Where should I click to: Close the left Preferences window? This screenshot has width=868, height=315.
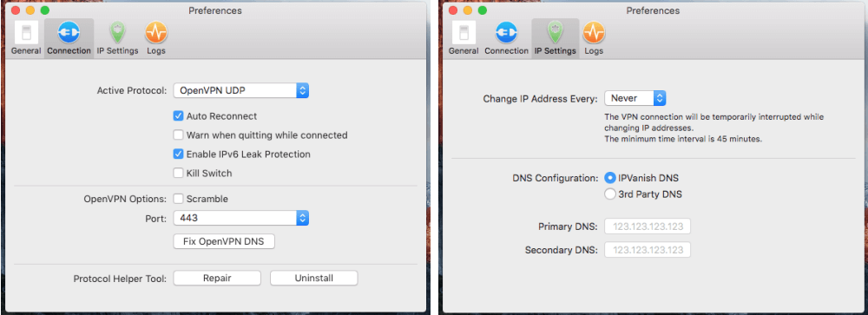pyautogui.click(x=16, y=10)
